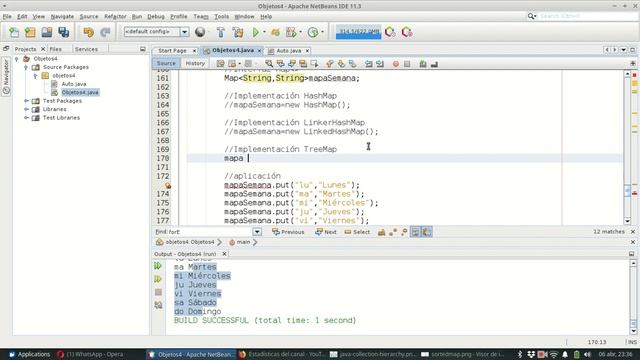
Task: Toggle Whole Words in the find bar
Action: pyautogui.click(x=393, y=232)
